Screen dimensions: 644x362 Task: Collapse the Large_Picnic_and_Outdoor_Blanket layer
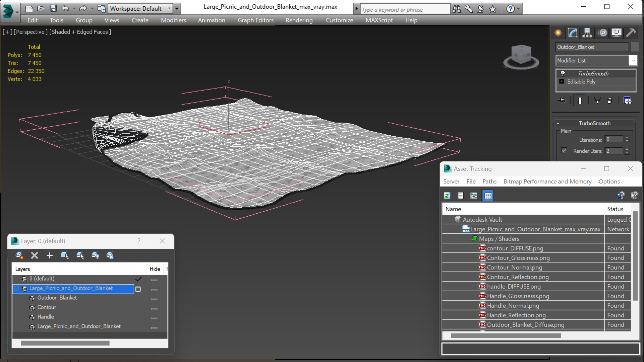pos(16,288)
